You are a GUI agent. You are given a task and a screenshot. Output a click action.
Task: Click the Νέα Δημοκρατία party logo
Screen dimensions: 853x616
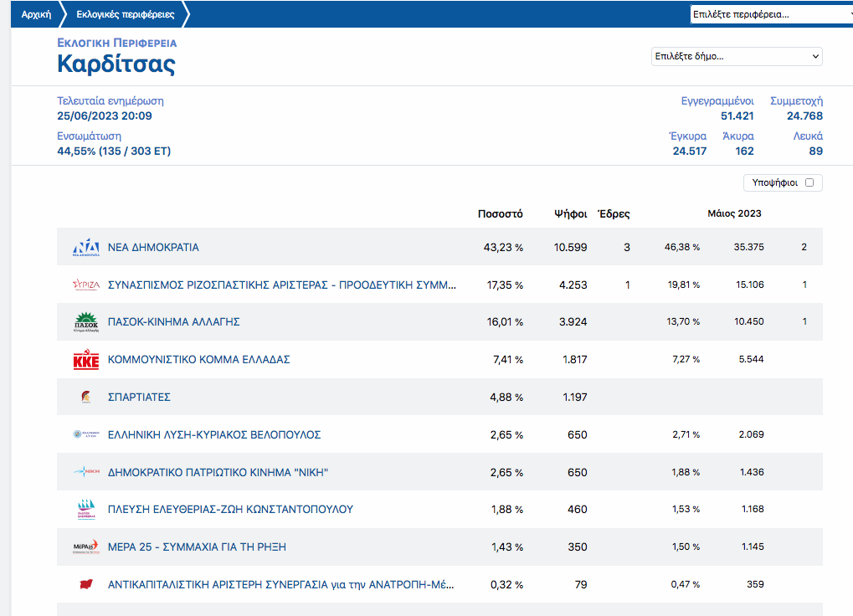[85, 248]
